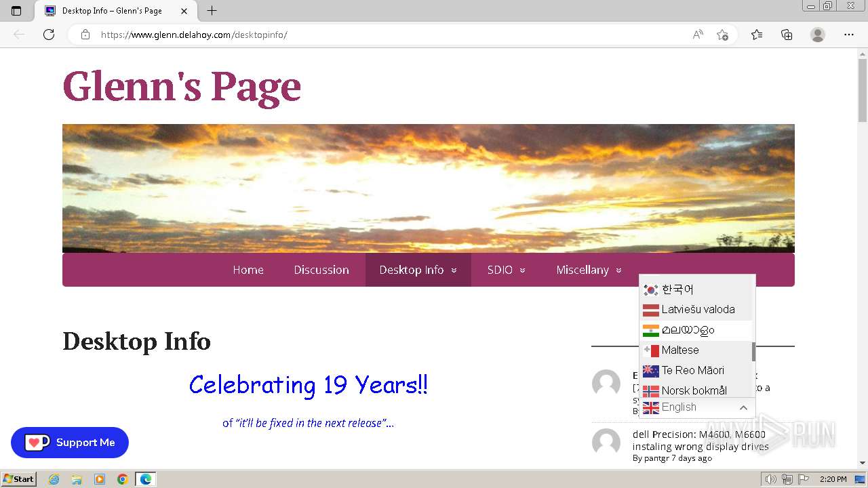
Task: Open the dell Precision M4600 post link
Action: [699, 441]
